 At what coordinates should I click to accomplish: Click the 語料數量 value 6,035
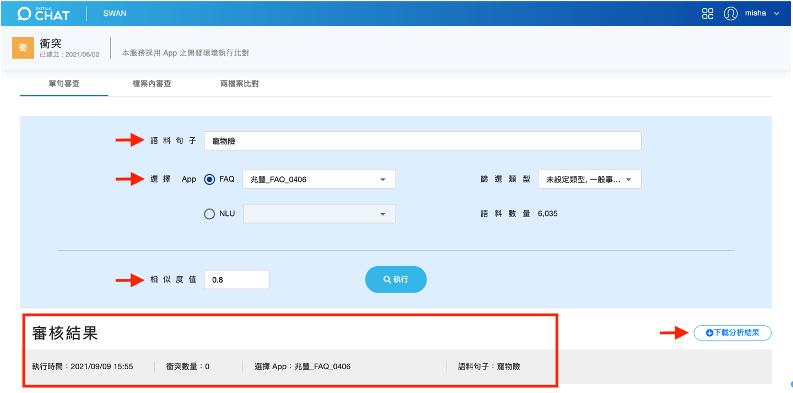point(548,214)
